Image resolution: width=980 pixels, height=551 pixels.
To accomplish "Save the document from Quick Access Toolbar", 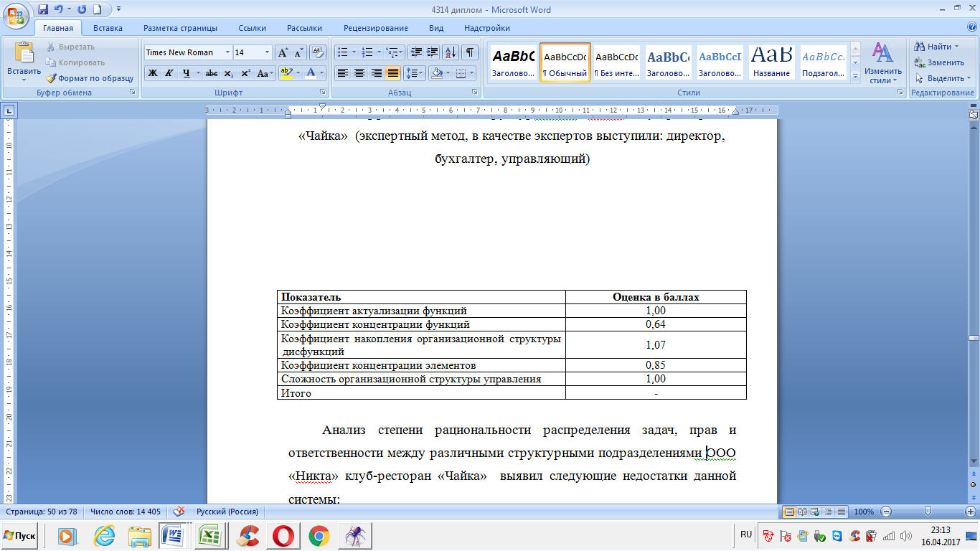I will [x=43, y=9].
